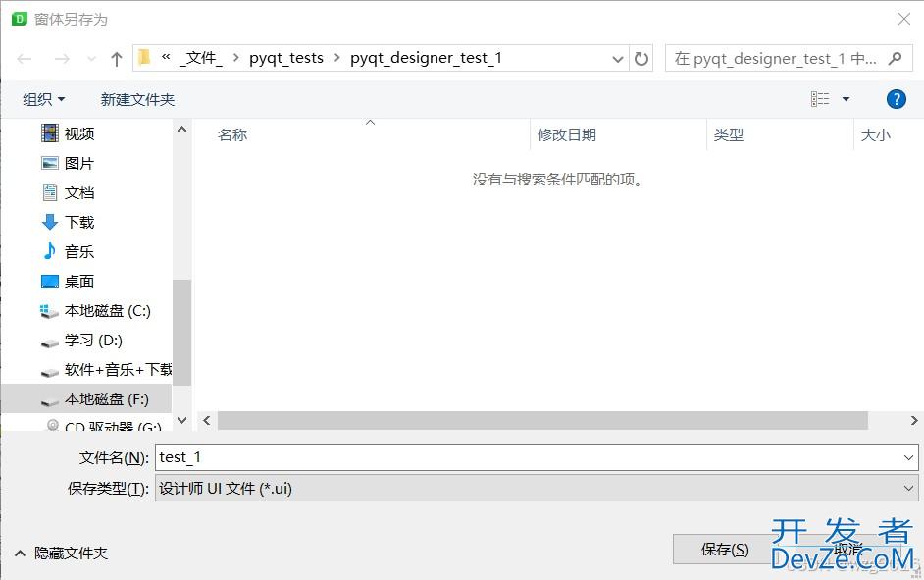Click the horizontal scrollbar in file list

[541, 420]
